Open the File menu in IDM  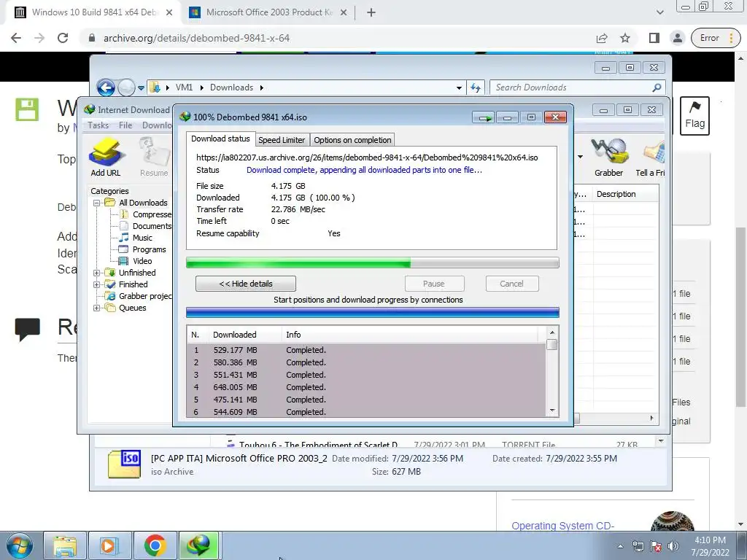tap(125, 125)
